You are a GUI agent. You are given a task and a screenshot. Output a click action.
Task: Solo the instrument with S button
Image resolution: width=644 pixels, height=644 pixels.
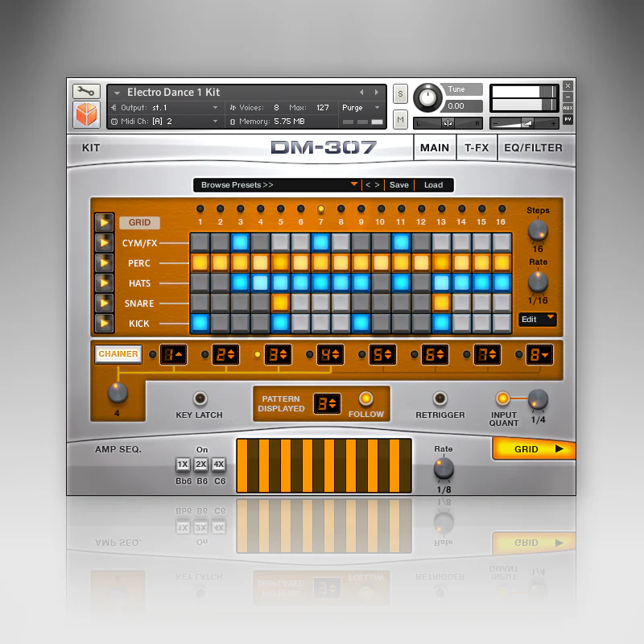point(400,94)
